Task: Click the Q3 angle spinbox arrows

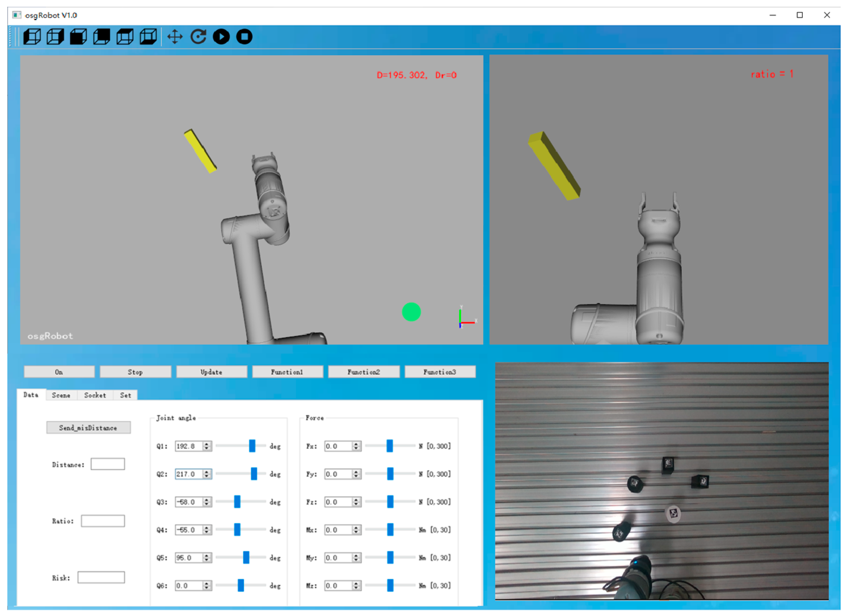Action: pyautogui.click(x=206, y=502)
